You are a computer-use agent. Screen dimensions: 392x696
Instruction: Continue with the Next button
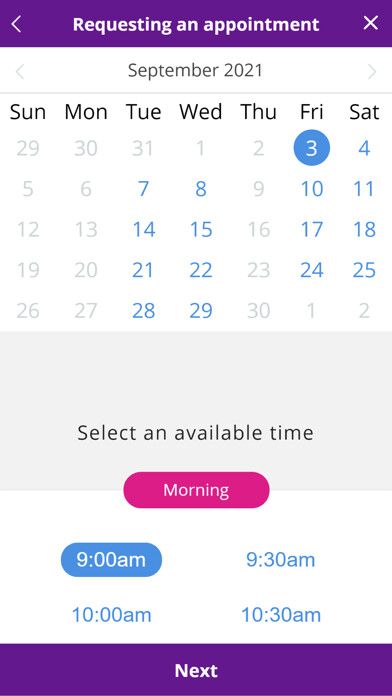[196, 670]
